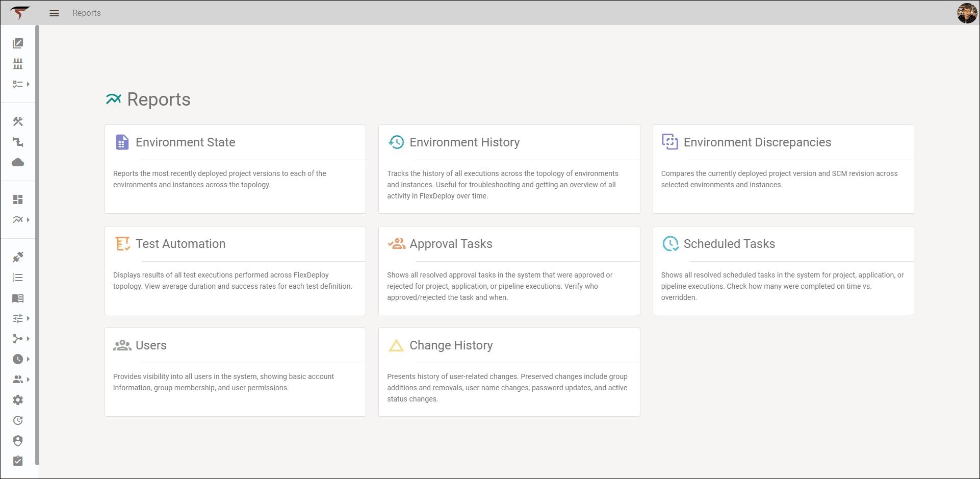Image resolution: width=980 pixels, height=479 pixels.
Task: Open the Approval Tasks report
Action: [x=509, y=270]
